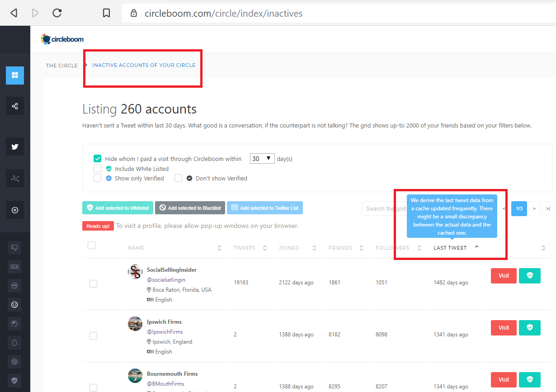Go to next page of grid

(534, 208)
